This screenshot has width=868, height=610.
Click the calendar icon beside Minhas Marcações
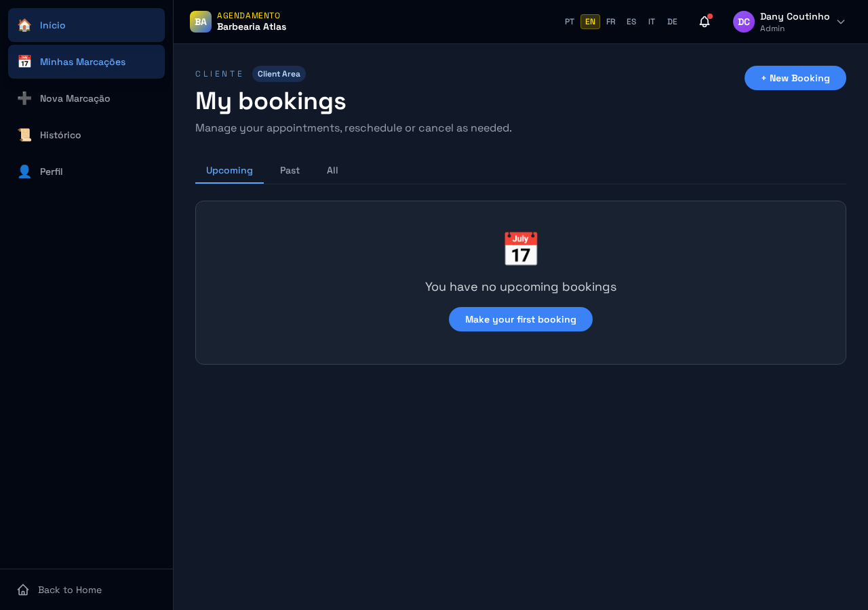pyautogui.click(x=24, y=62)
